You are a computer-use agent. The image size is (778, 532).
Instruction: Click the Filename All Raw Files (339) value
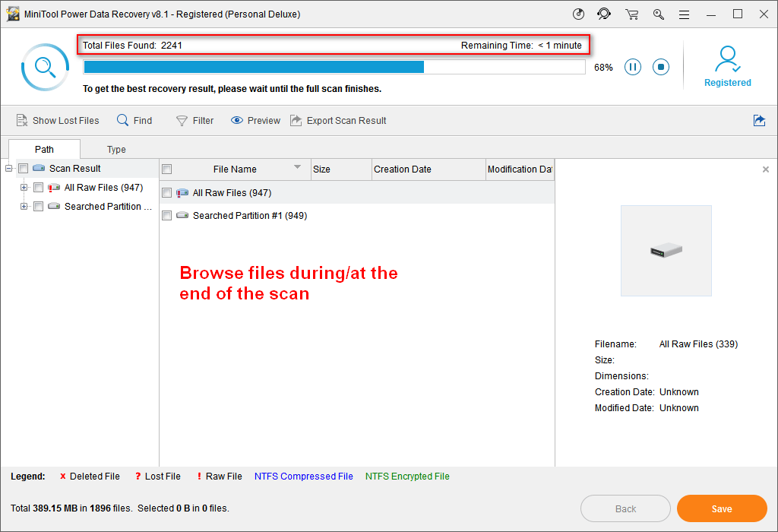pos(698,344)
